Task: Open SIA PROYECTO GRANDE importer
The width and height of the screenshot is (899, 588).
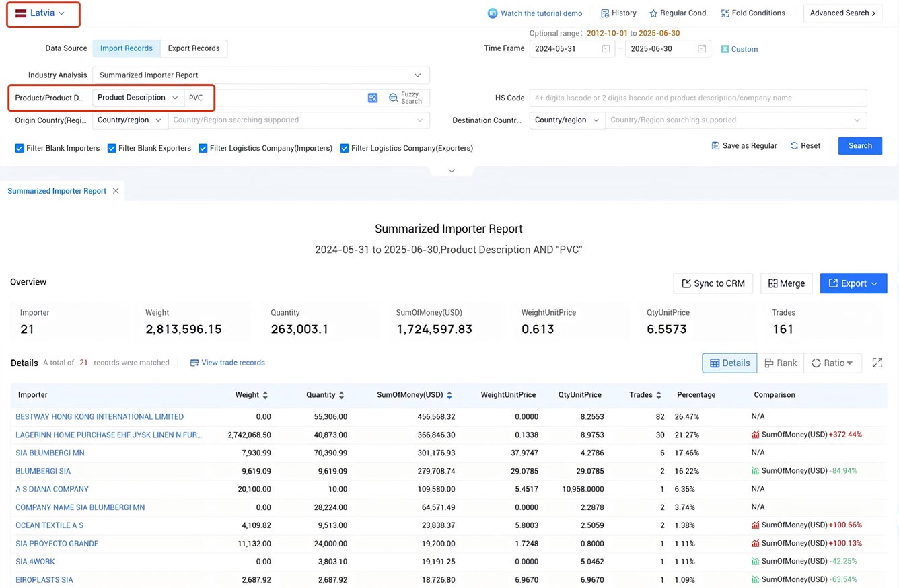Action: [x=57, y=544]
